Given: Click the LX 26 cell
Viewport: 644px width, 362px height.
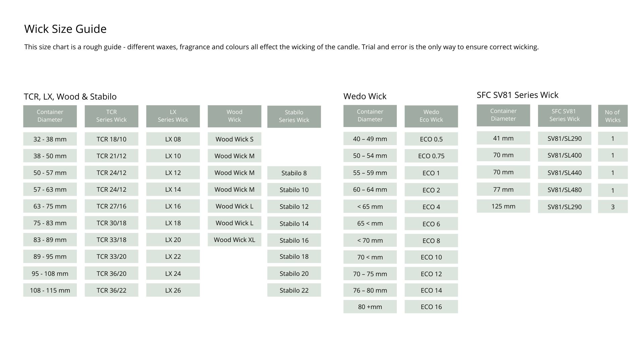Looking at the screenshot, I should (x=173, y=290).
